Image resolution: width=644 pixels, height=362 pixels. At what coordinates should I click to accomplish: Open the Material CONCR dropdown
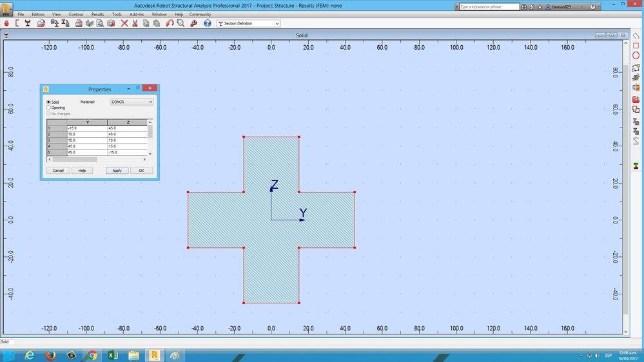pos(132,102)
